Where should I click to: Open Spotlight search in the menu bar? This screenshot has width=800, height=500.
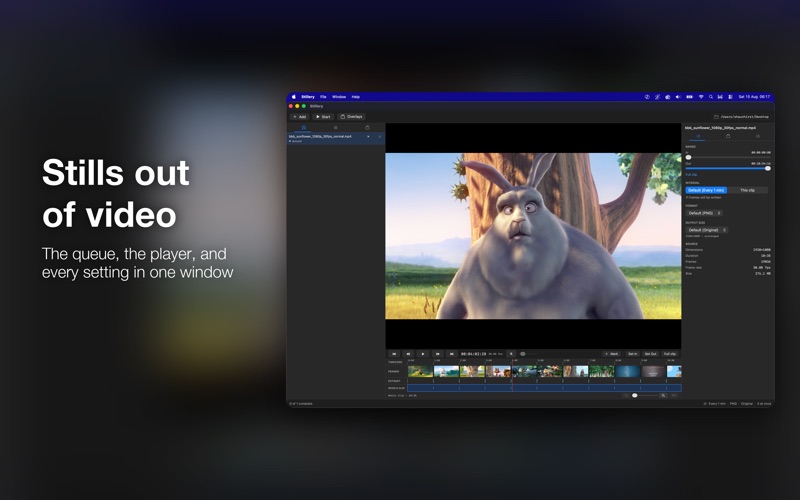pos(711,96)
